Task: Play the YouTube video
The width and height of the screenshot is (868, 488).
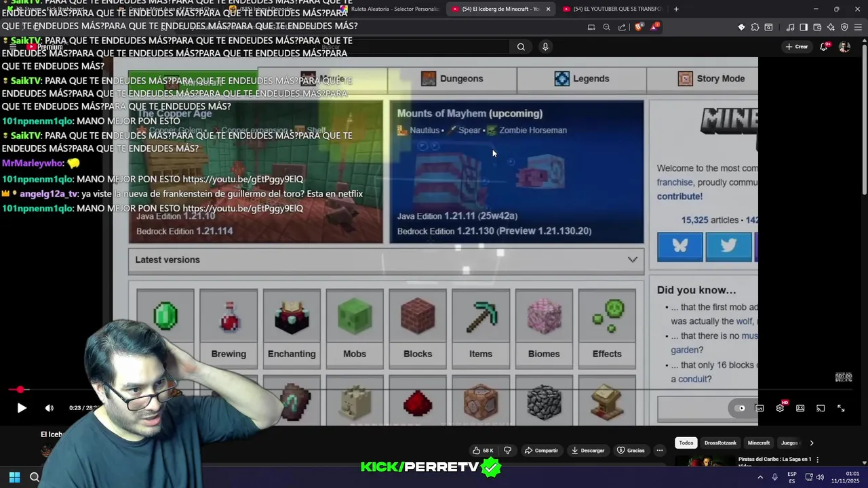Action: point(21,408)
